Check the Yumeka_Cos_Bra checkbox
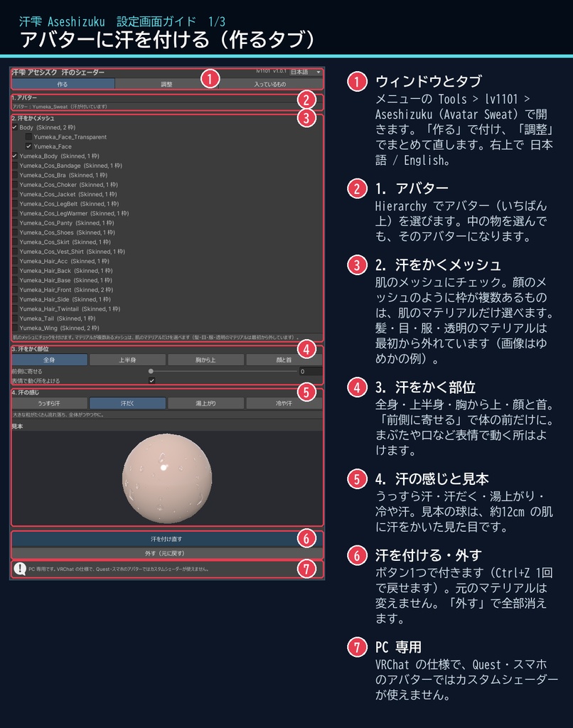This screenshot has width=573, height=728. [x=15, y=175]
